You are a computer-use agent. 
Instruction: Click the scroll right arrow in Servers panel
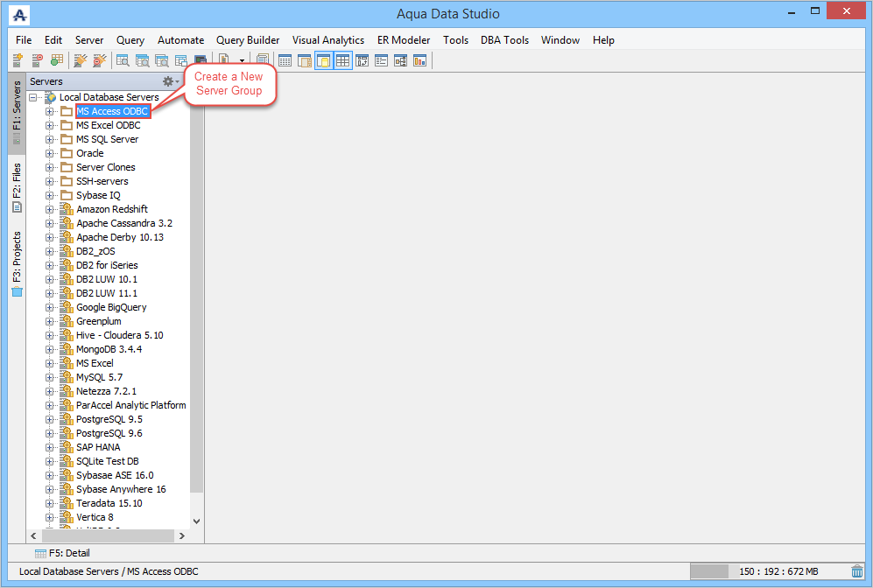coord(181,535)
